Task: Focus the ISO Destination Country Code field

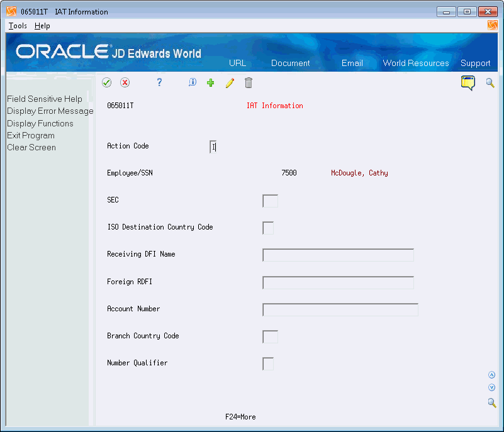Action: (x=268, y=228)
